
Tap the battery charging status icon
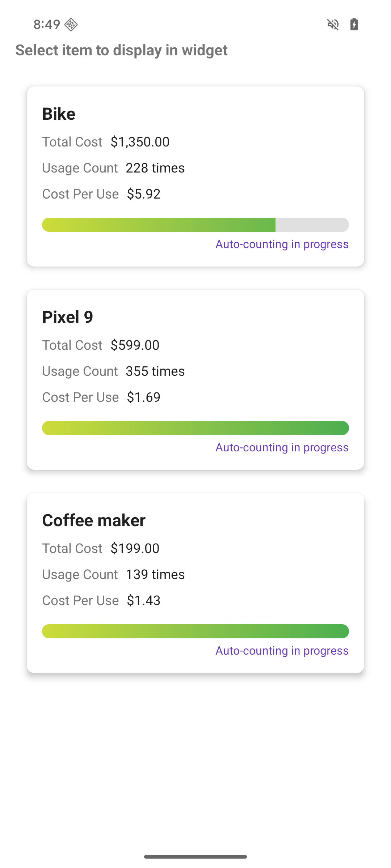(354, 25)
